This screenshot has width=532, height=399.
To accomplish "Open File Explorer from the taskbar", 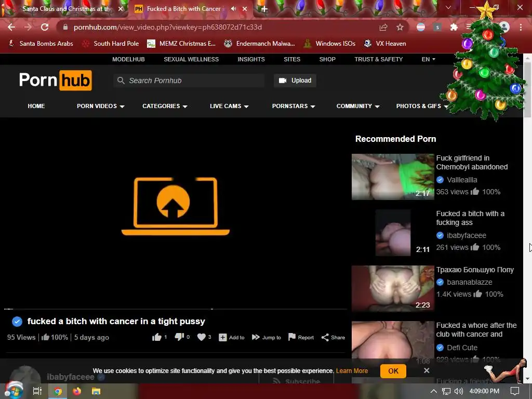I will [96, 391].
